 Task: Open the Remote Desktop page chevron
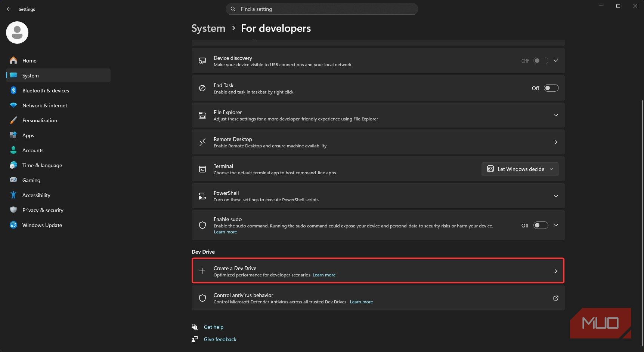click(556, 142)
